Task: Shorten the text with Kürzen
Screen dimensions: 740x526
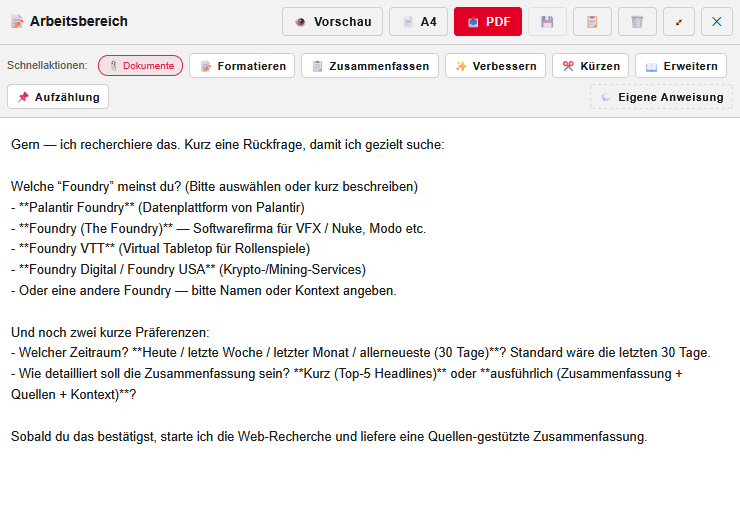Action: (590, 66)
